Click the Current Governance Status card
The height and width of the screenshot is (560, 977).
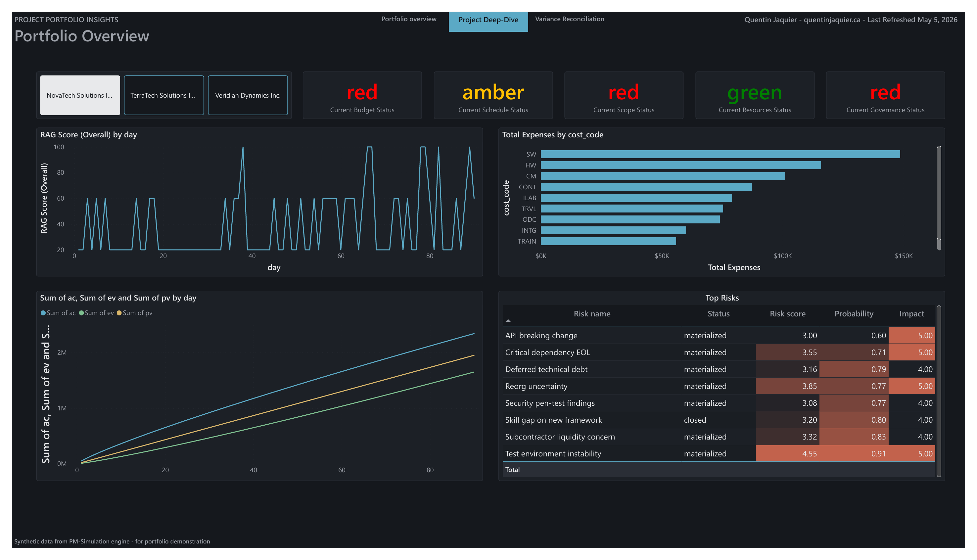click(885, 95)
